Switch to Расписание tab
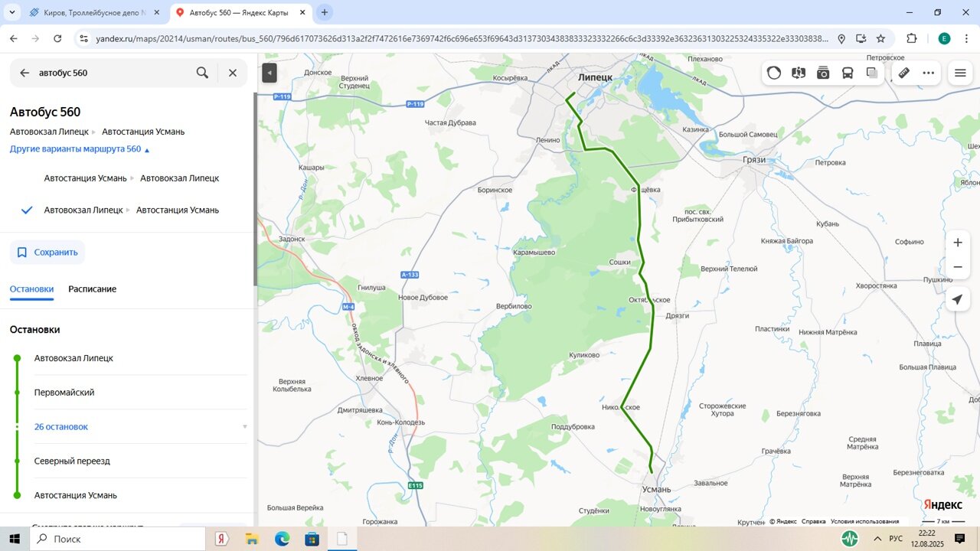Image resolution: width=980 pixels, height=551 pixels. tap(92, 289)
